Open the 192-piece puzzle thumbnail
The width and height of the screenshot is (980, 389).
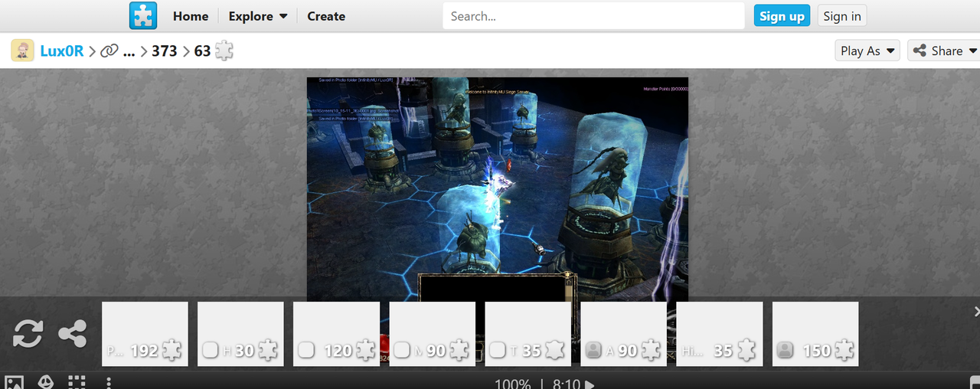coord(145,334)
